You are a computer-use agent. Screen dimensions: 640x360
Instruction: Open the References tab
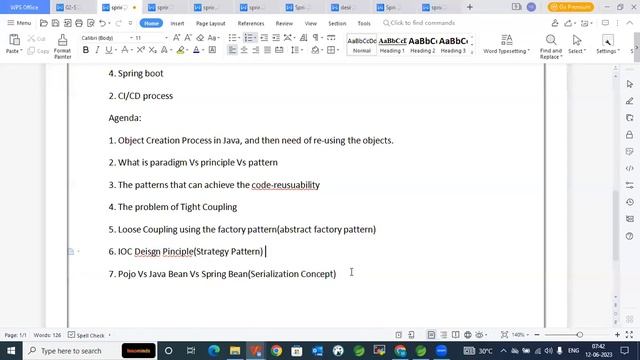coord(251,23)
